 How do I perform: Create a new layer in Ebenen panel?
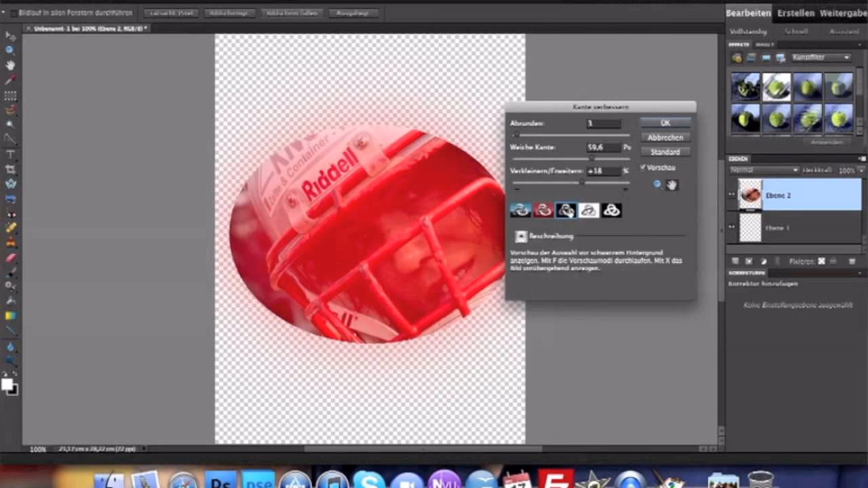(734, 261)
